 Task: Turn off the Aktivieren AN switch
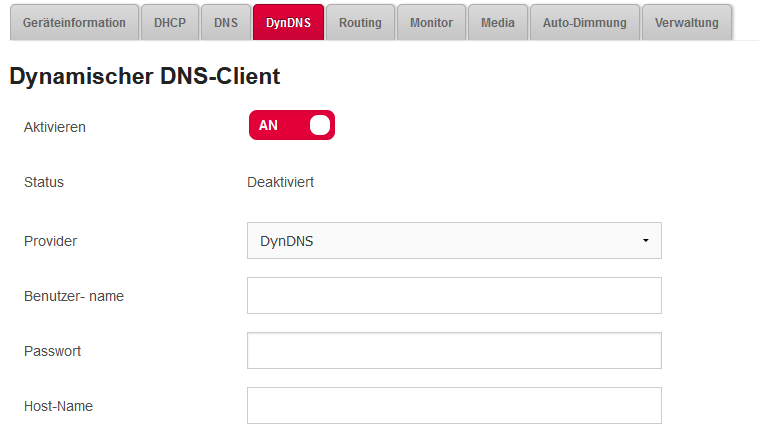[291, 125]
